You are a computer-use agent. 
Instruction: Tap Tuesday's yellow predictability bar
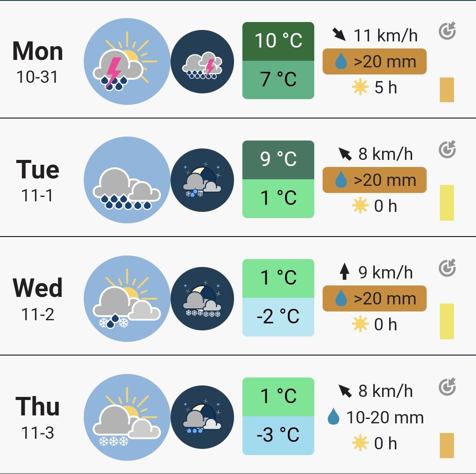(x=447, y=203)
